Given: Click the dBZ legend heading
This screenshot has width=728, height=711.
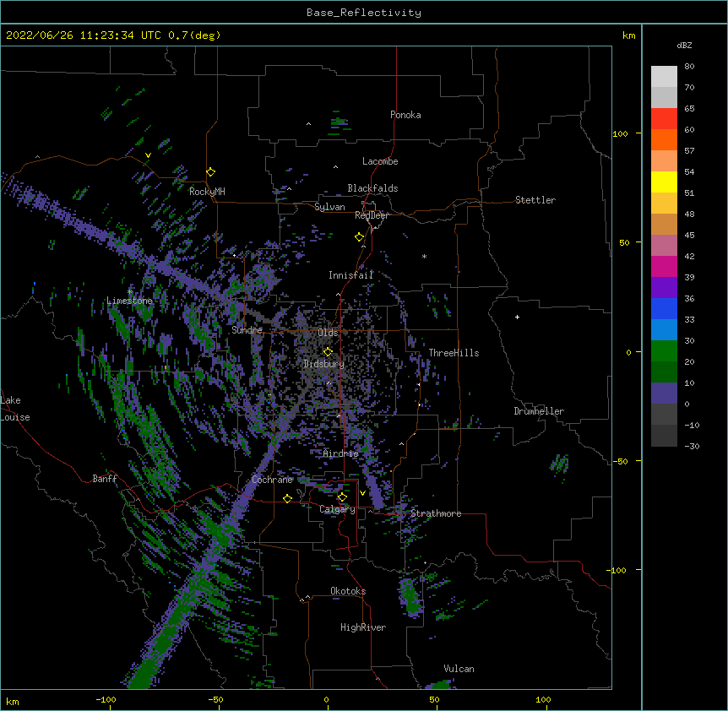Looking at the screenshot, I should 684,45.
